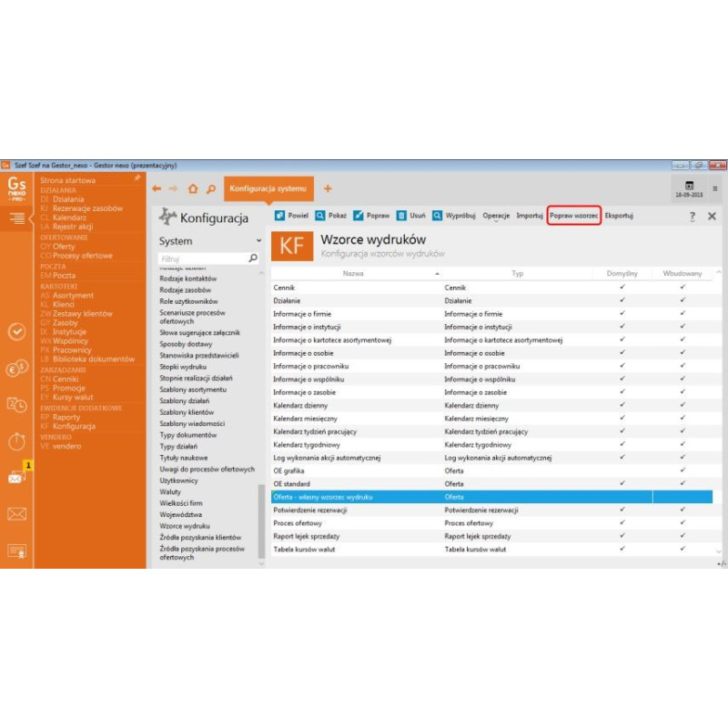Switch to Konfiguracja systemu tab
This screenshot has width=728, height=728.
click(268, 188)
